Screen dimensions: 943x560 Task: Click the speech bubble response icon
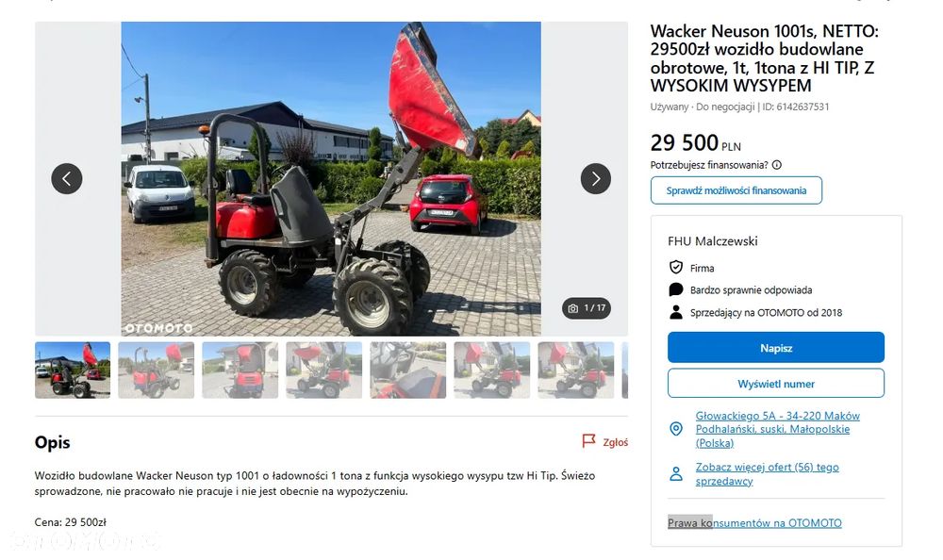pyautogui.click(x=676, y=290)
